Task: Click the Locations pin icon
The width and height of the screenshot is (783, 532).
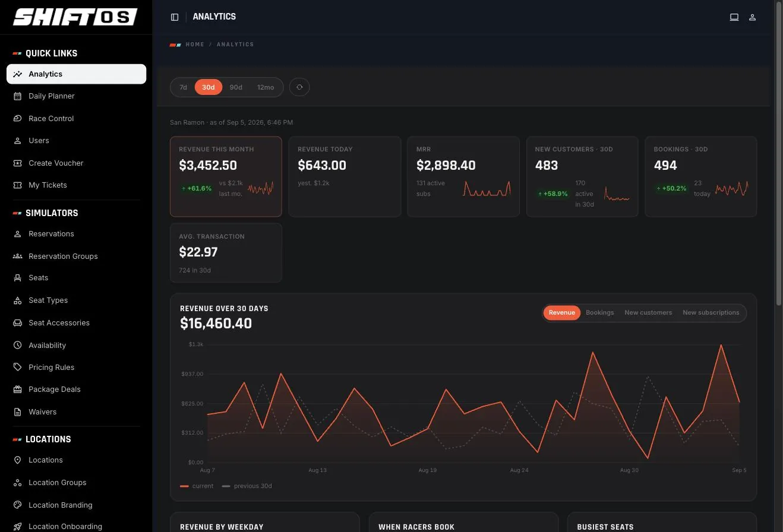Action: click(x=17, y=460)
